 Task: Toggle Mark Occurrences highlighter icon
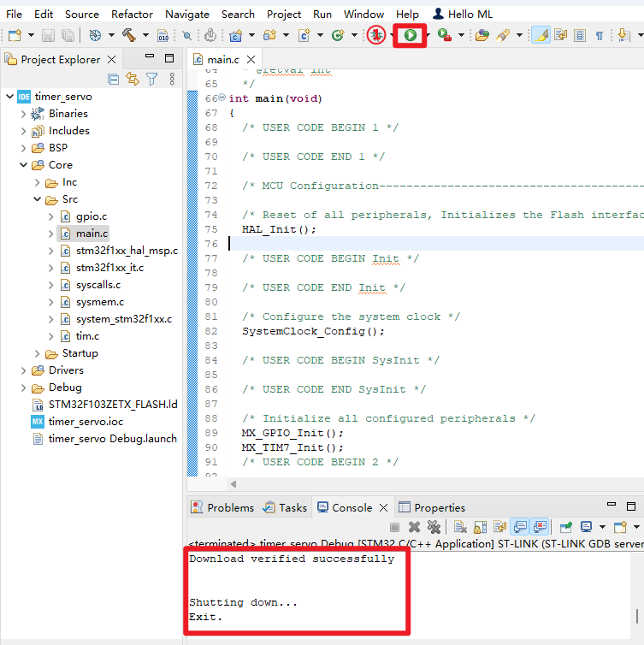(541, 35)
